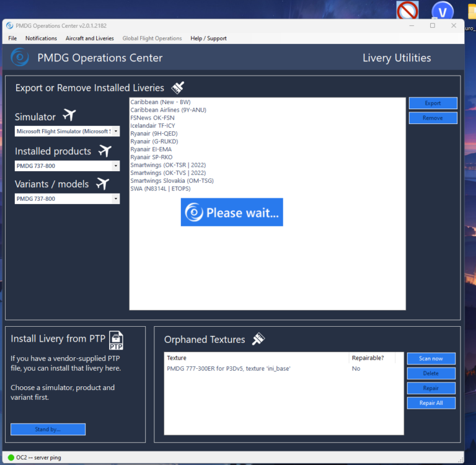This screenshot has height=465, width=476.
Task: Select Icelandair TF-ICY livery
Action: 152,126
